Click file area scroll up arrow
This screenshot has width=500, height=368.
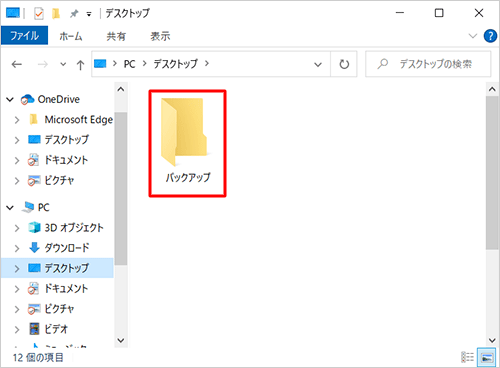(x=492, y=89)
